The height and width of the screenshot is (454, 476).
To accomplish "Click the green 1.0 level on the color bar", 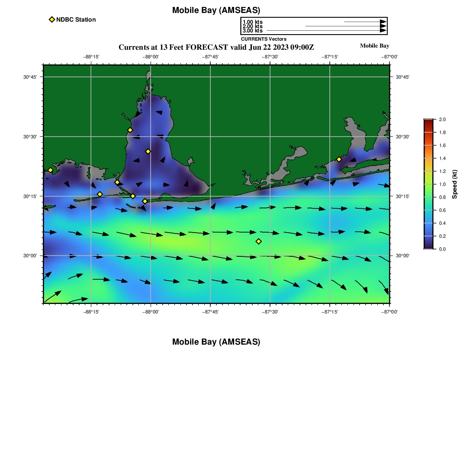I will (428, 184).
